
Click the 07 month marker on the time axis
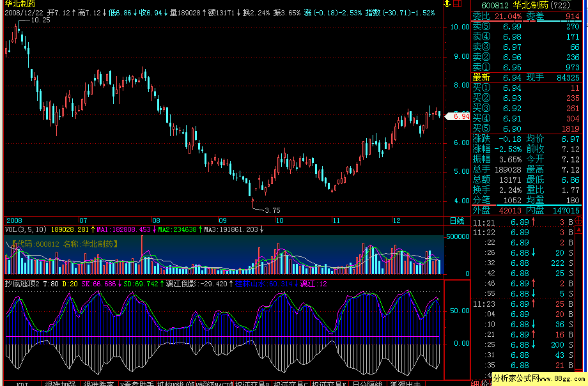tap(83, 220)
